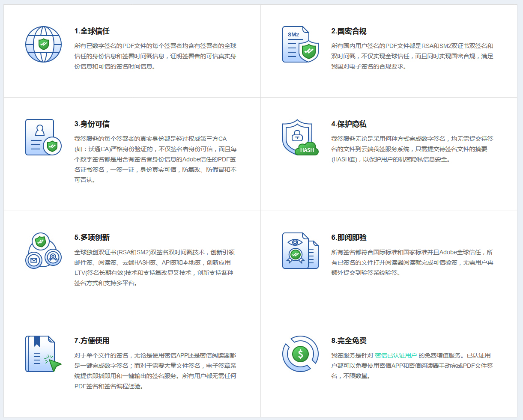Select the 2.国密合规 heading
This screenshot has height=420, width=523.
349,31
